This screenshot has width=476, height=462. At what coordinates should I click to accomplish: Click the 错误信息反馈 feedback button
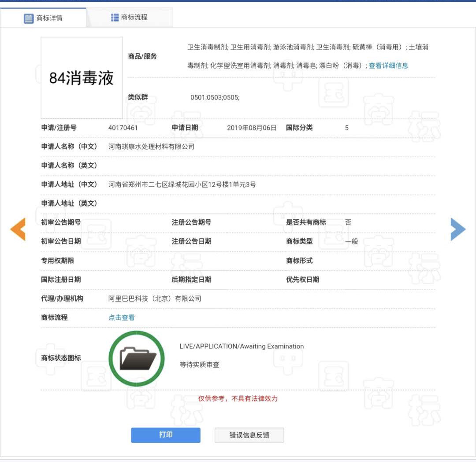[x=249, y=435]
